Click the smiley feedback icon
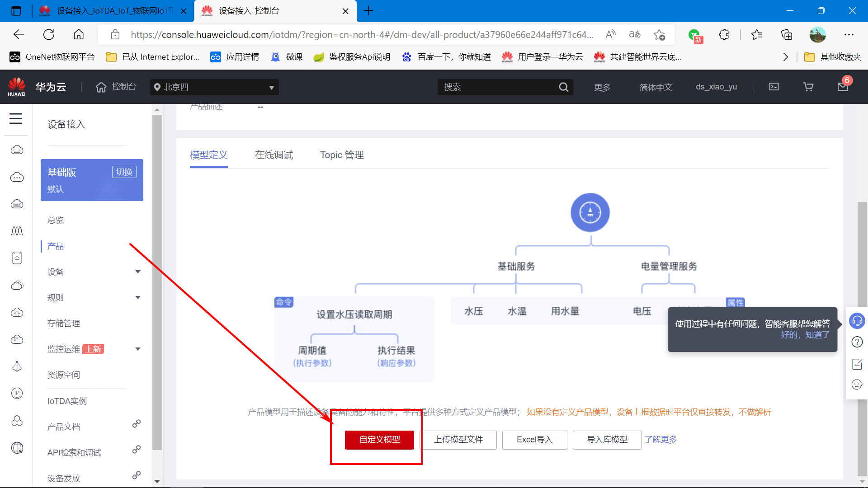868x488 pixels. (857, 385)
